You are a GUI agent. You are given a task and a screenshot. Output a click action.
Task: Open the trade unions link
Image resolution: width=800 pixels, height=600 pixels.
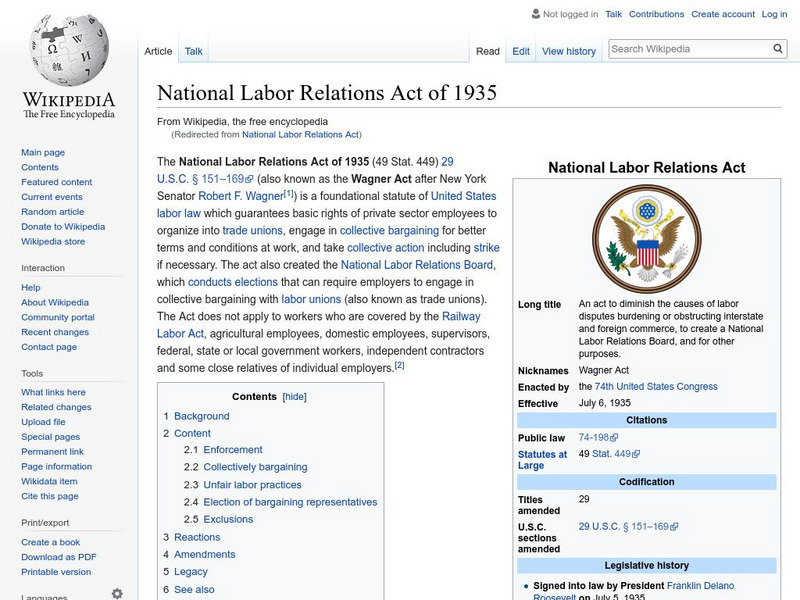point(252,231)
